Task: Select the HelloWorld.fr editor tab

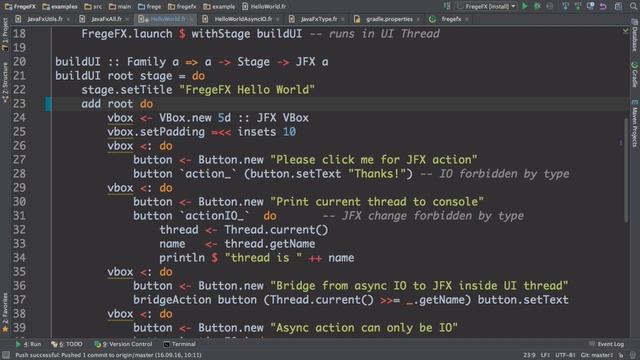Action: 165,19
